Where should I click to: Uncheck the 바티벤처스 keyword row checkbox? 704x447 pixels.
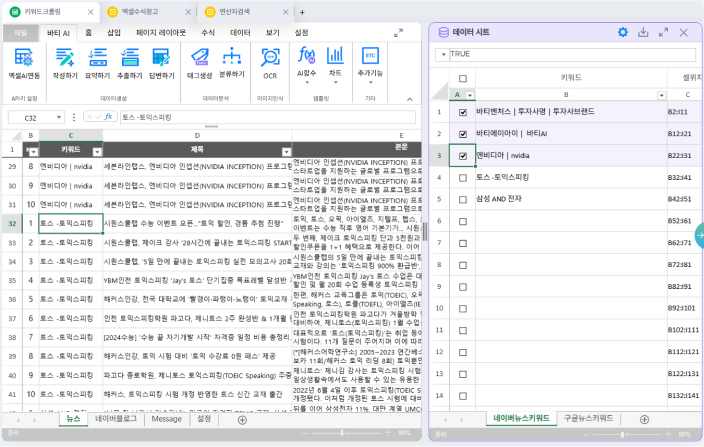click(x=463, y=112)
